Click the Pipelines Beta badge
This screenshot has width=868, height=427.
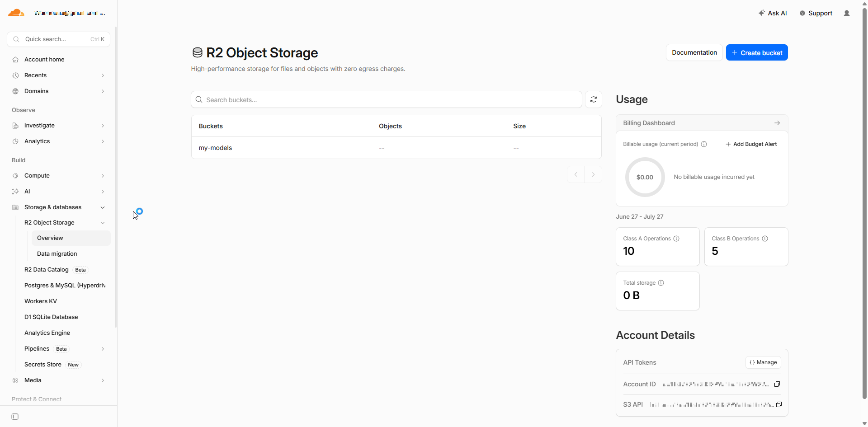[x=61, y=349]
